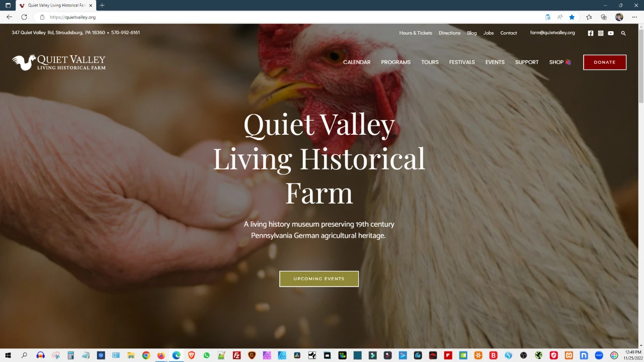644x362 pixels.
Task: Open Windows Start menu on taskbar
Action: 8,355
